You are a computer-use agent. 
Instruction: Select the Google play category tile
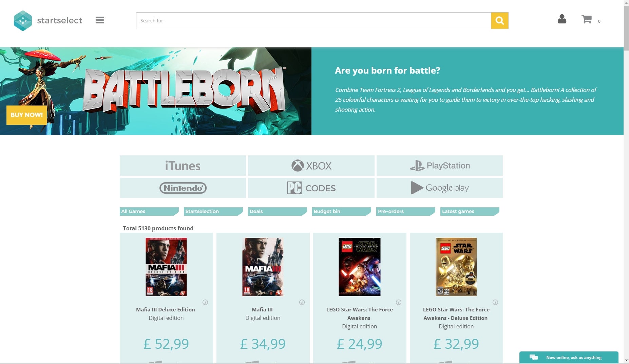440,188
